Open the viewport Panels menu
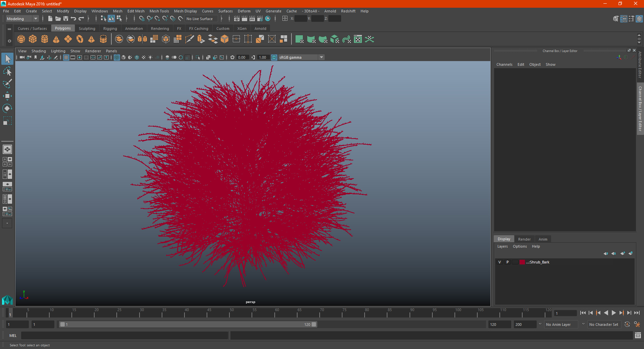The height and width of the screenshot is (349, 644). (111, 51)
